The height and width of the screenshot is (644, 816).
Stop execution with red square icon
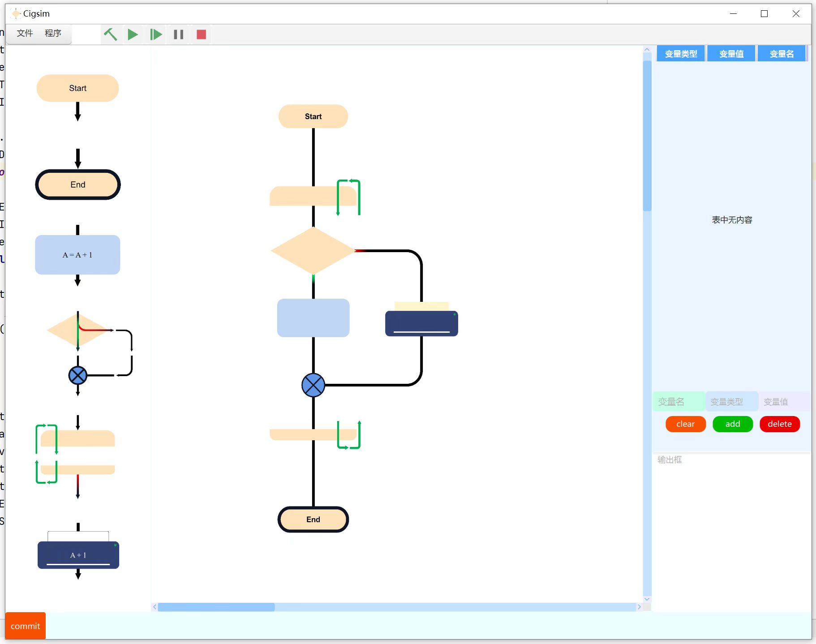(x=201, y=34)
